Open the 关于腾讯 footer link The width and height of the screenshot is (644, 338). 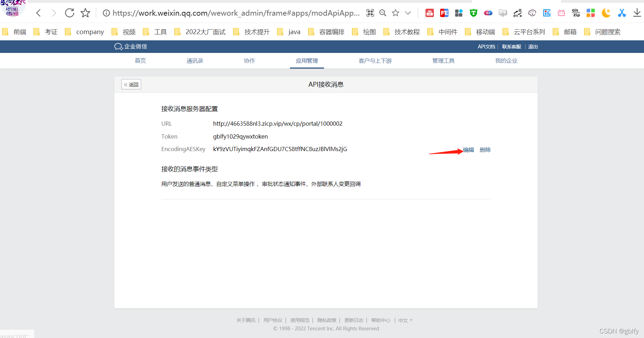coord(246,320)
